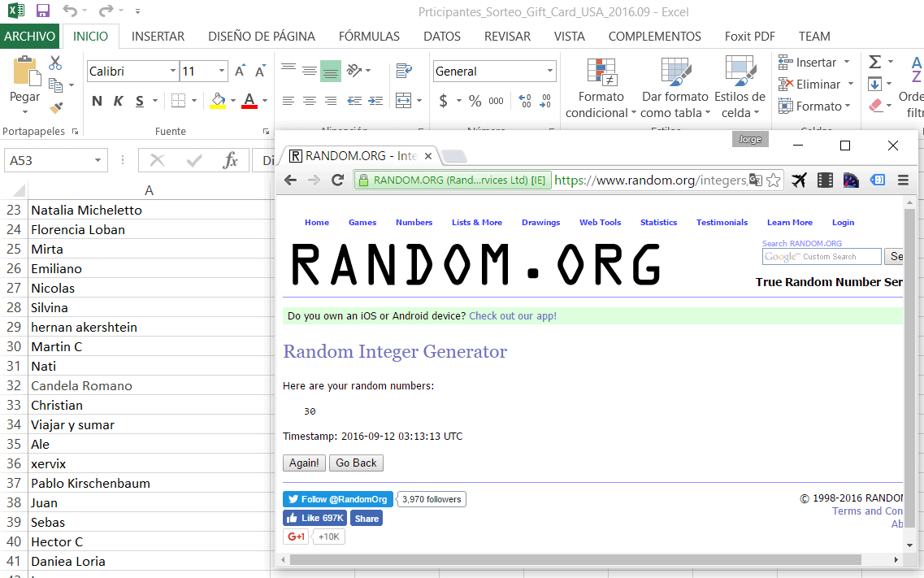The image size is (924, 578).
Task: Redo action in Excel toolbar
Action: coord(106,11)
